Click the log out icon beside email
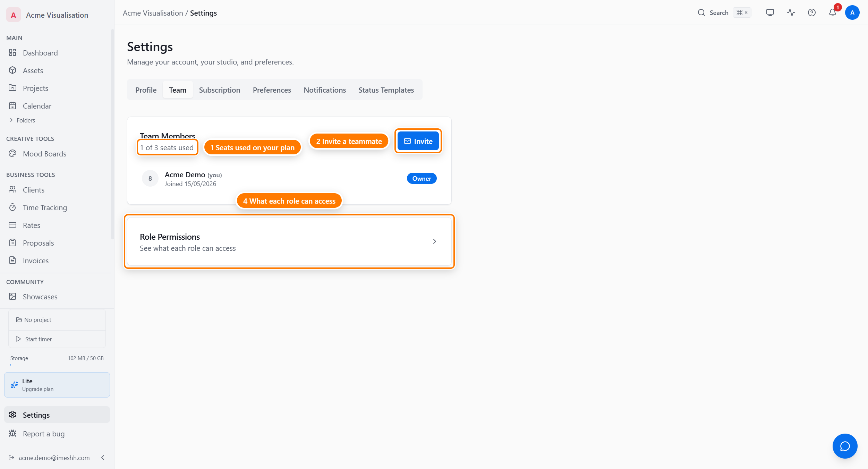 (11, 458)
